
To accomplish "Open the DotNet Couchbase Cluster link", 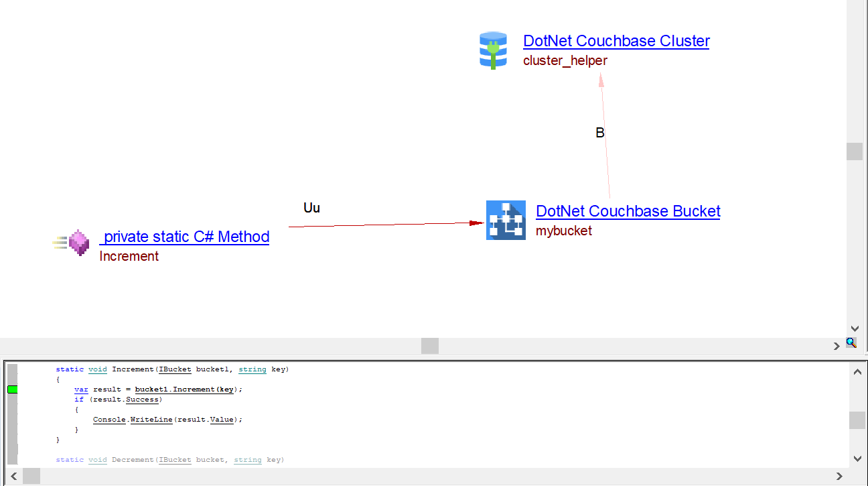I will pyautogui.click(x=616, y=41).
